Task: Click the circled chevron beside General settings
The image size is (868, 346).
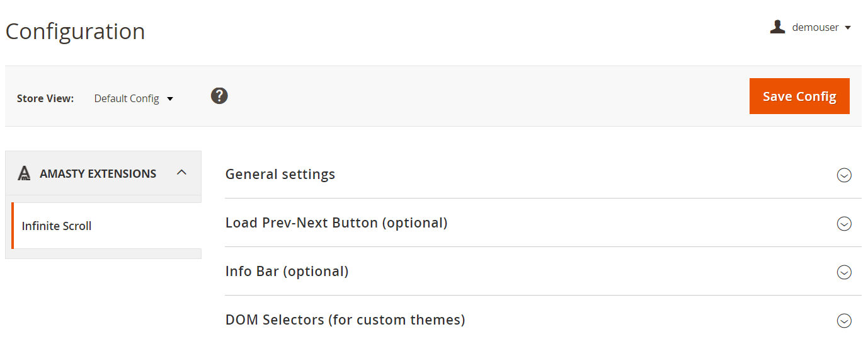Action: tap(844, 175)
